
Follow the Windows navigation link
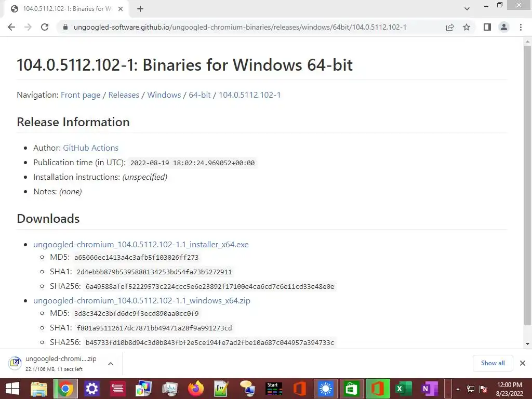coord(164,95)
